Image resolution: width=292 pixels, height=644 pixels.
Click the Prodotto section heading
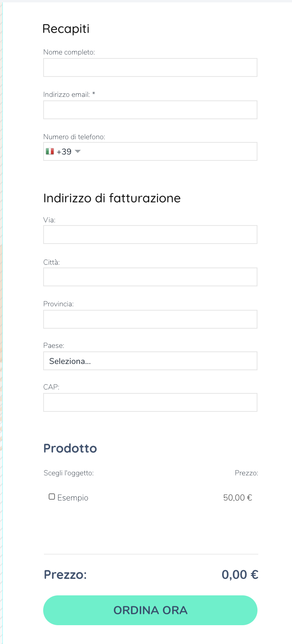click(x=70, y=448)
